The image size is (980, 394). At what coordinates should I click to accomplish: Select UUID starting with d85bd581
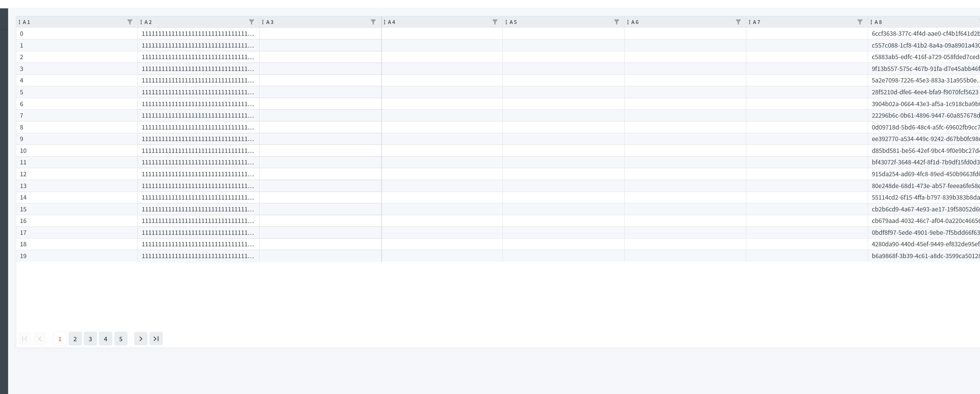(x=926, y=151)
